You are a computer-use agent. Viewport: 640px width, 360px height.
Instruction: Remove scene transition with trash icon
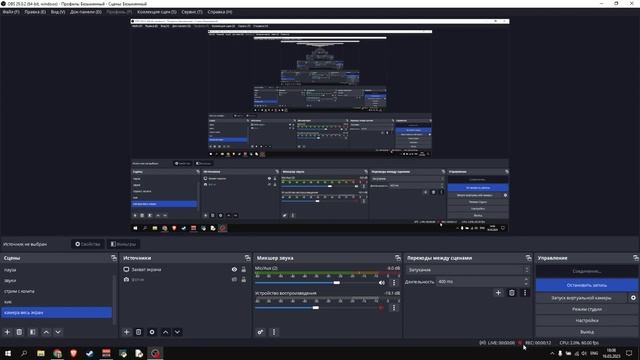coord(512,293)
